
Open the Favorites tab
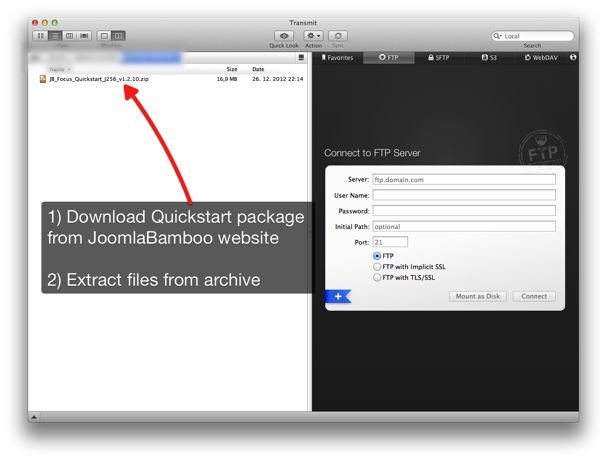[338, 58]
